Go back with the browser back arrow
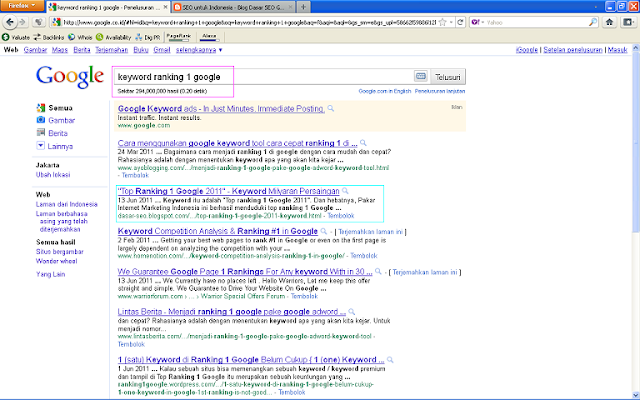 pos(10,22)
